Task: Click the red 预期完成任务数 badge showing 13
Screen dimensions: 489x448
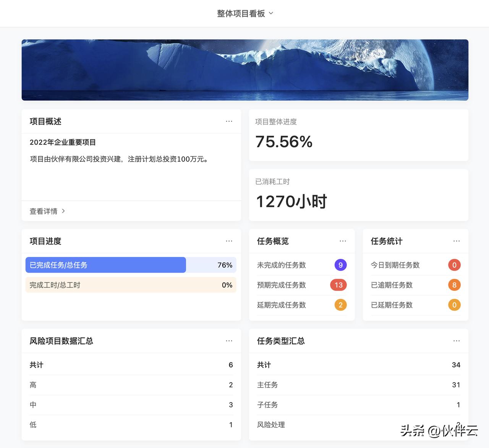Action: [x=338, y=285]
